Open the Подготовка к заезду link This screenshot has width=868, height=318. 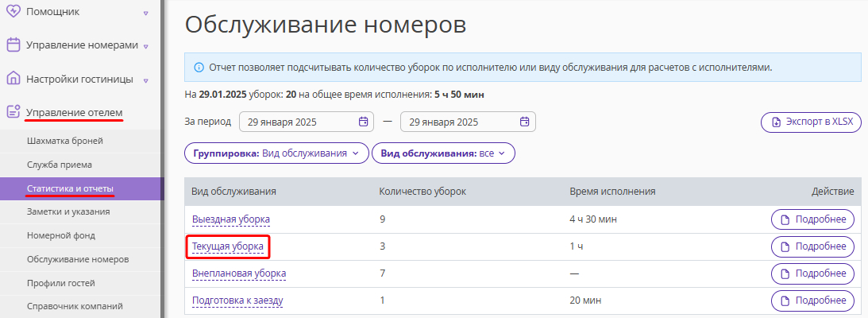click(237, 301)
